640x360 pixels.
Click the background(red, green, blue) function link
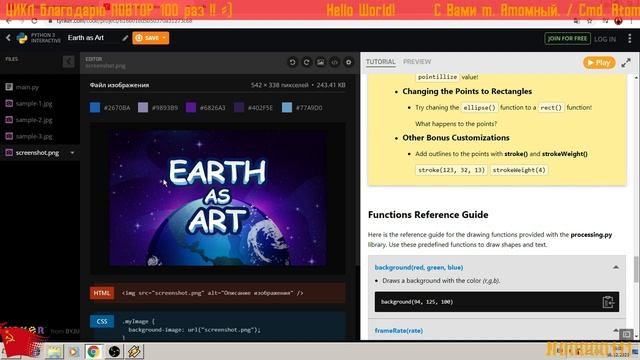point(419,267)
